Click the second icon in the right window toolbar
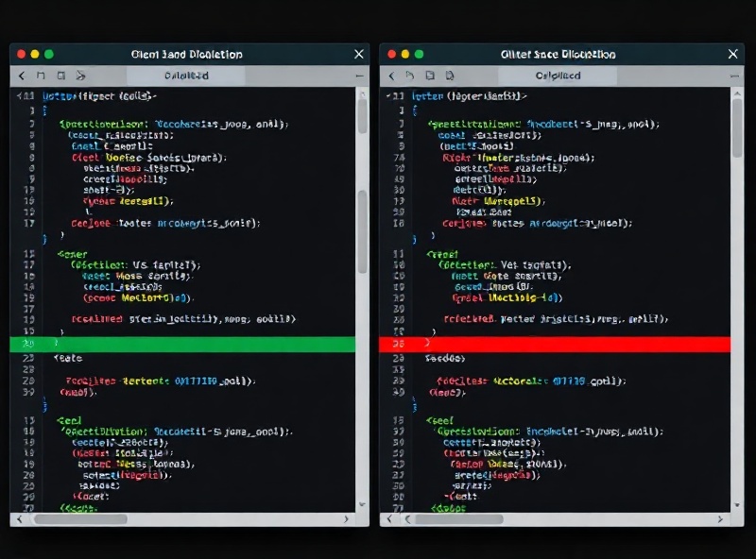 410,76
